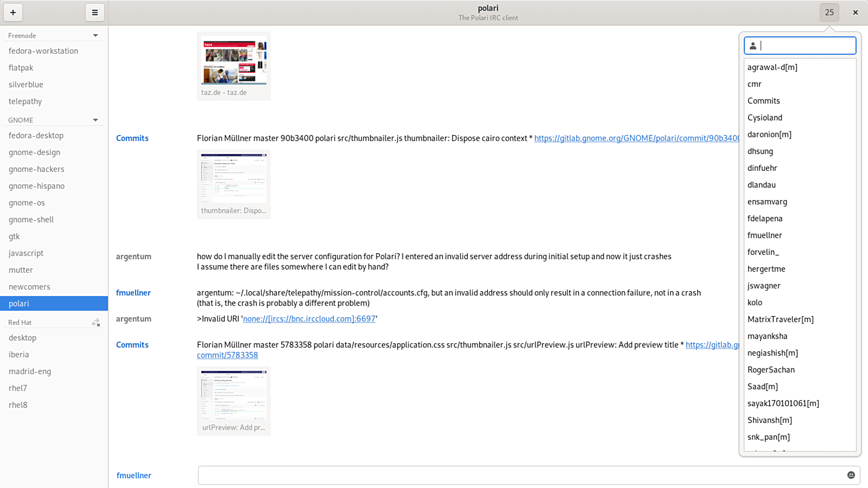Open the irccloud invalid URI link
This screenshot has width=868, height=488.
309,319
